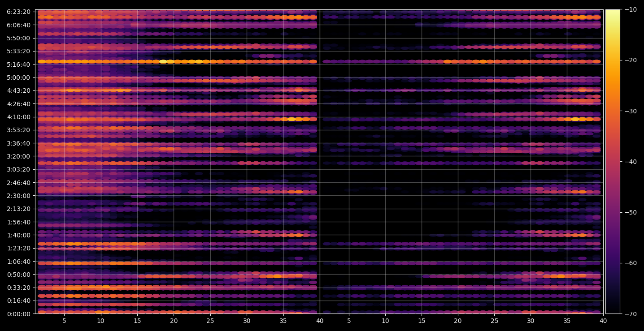Image resolution: width=644 pixels, height=331 pixels.
Task: Click x-axis tick 35 of right heatmap
Action: tap(567, 321)
